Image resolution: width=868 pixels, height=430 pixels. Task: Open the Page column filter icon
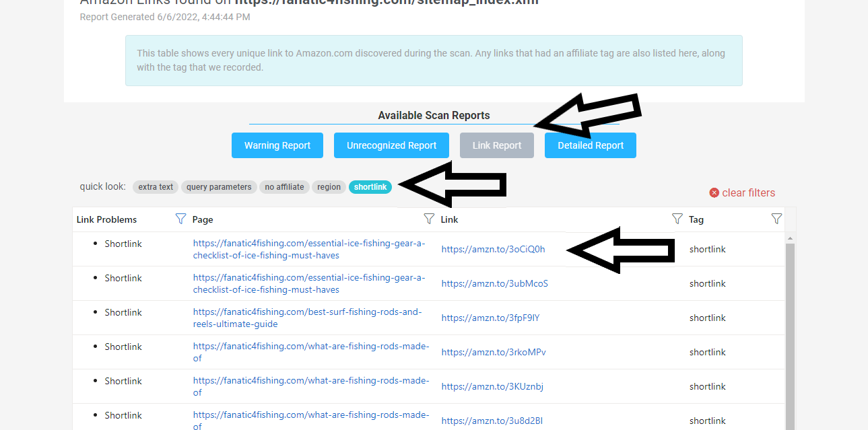point(429,219)
